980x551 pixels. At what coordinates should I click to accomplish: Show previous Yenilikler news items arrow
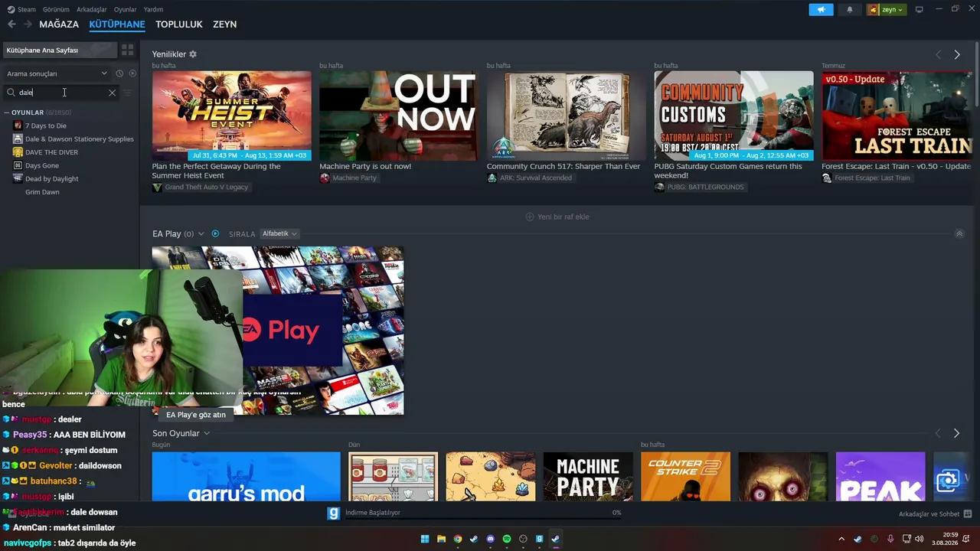point(938,54)
